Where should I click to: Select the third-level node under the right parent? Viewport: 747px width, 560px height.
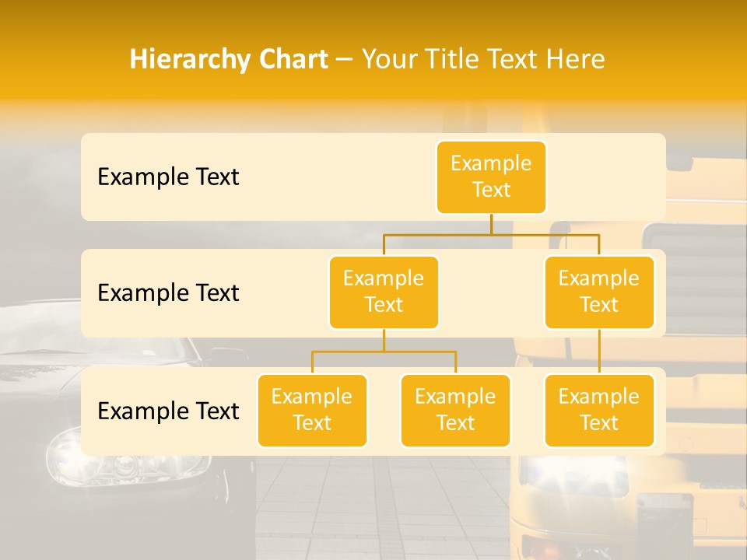(599, 410)
